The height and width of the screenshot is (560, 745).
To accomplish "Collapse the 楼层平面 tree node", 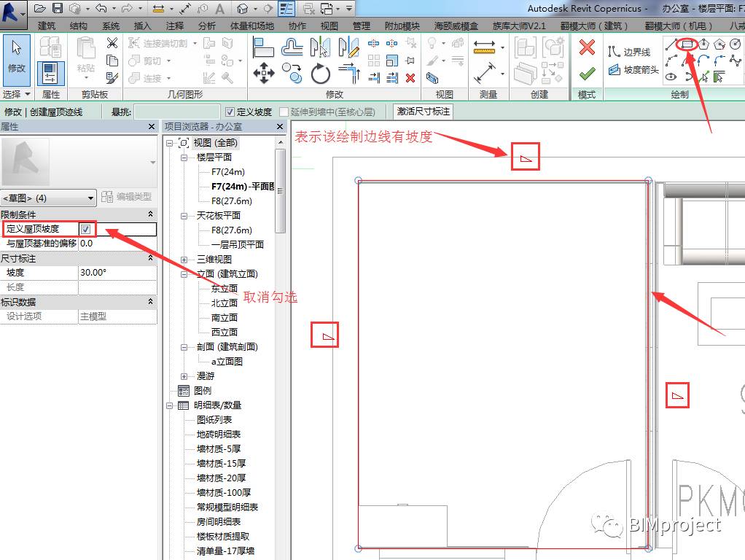I will (184, 157).
